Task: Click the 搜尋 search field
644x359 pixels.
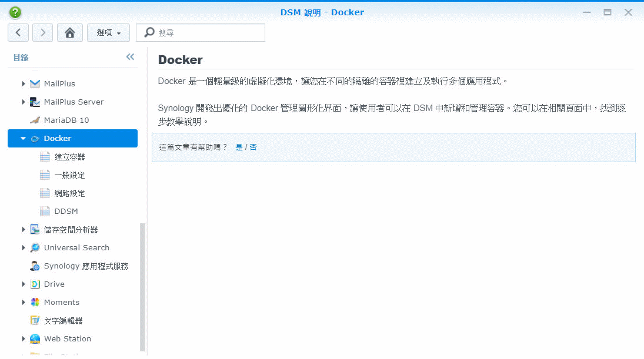Action: [201, 33]
